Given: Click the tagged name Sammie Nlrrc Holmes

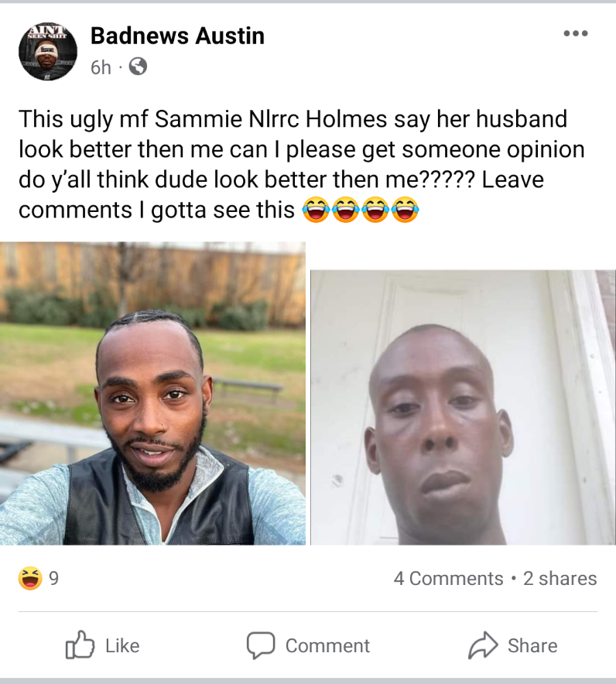Looking at the screenshot, I should tap(271, 119).
